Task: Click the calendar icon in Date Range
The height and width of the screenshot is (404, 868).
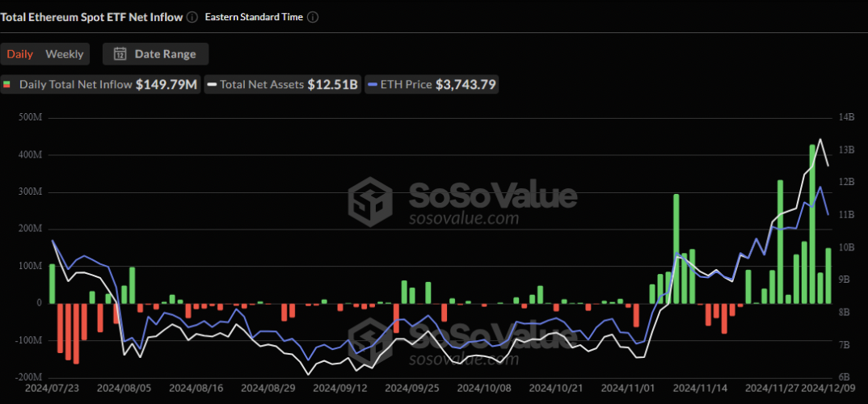Action: (x=120, y=54)
